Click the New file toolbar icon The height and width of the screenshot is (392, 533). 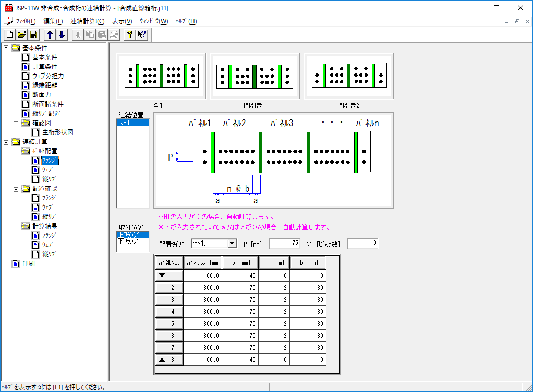[9, 35]
